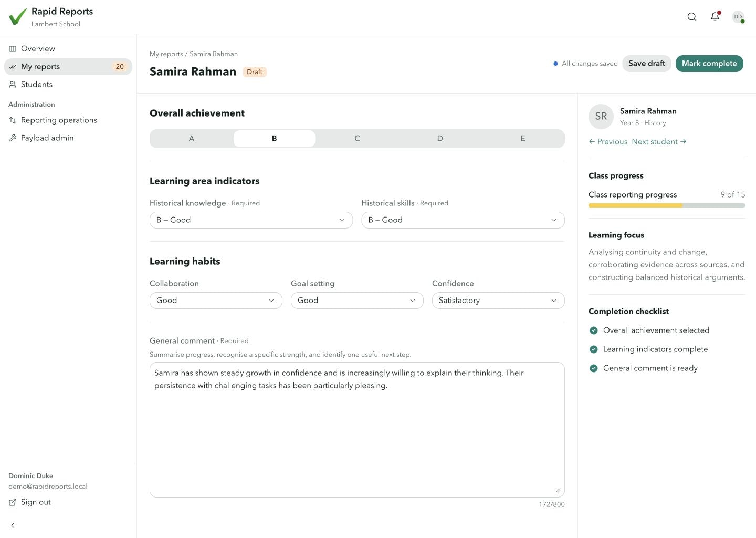Collapse the sidebar with the chevron icon
This screenshot has width=756, height=538.
click(x=13, y=525)
